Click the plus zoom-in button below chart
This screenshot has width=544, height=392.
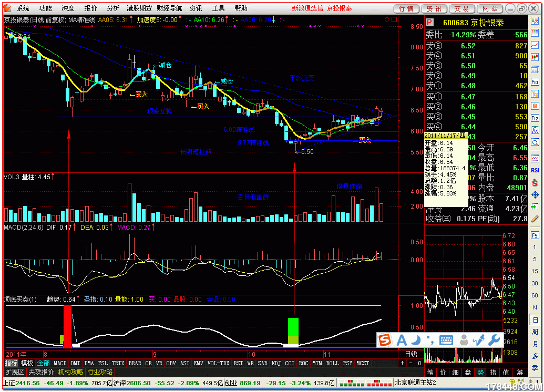pyautogui.click(x=402, y=363)
